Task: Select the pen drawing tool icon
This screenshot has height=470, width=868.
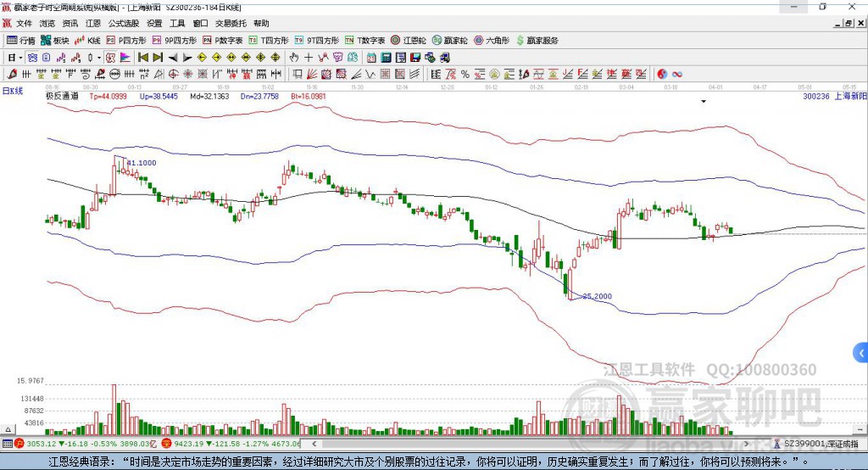Action: click(12, 75)
